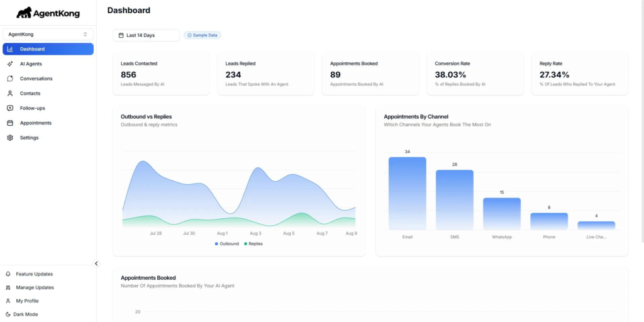Open Manage Updates from the sidebar
The height and width of the screenshot is (322, 644).
coord(35,287)
